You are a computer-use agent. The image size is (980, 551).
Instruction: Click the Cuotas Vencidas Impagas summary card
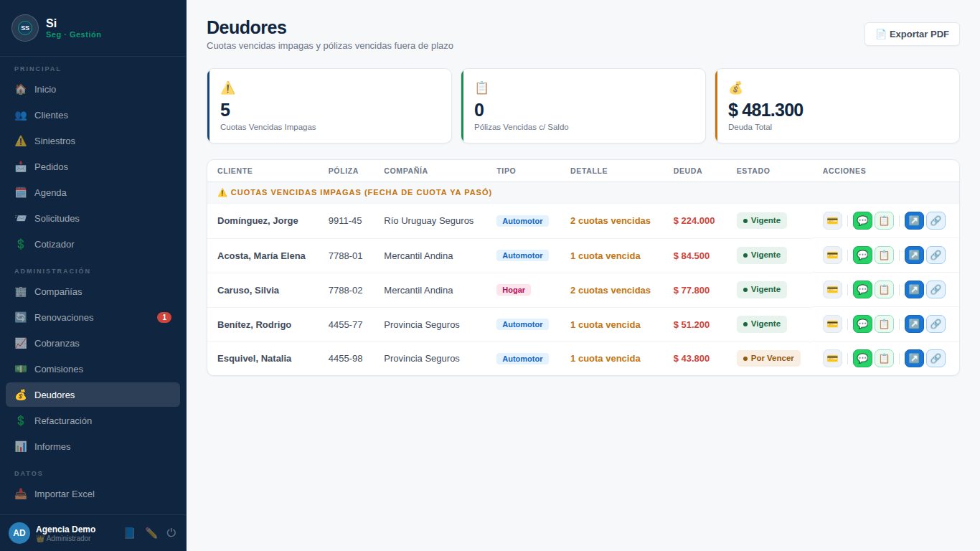pos(329,106)
